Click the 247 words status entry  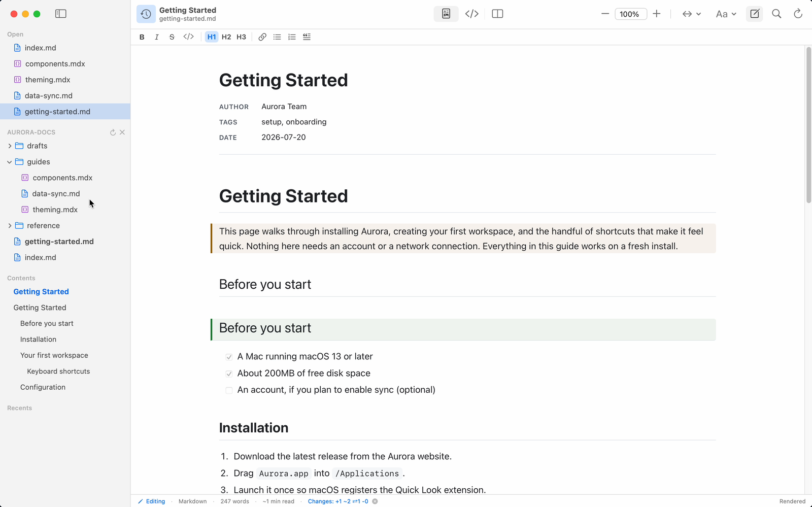tap(235, 501)
